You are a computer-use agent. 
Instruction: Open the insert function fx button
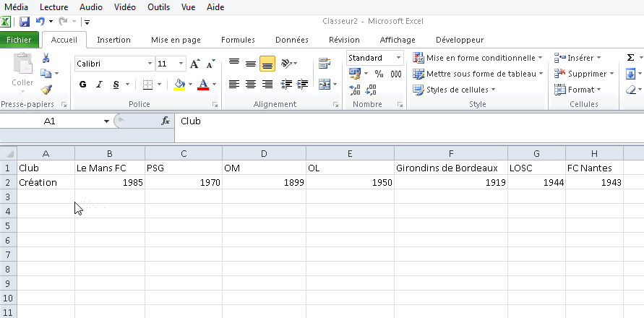click(x=166, y=121)
